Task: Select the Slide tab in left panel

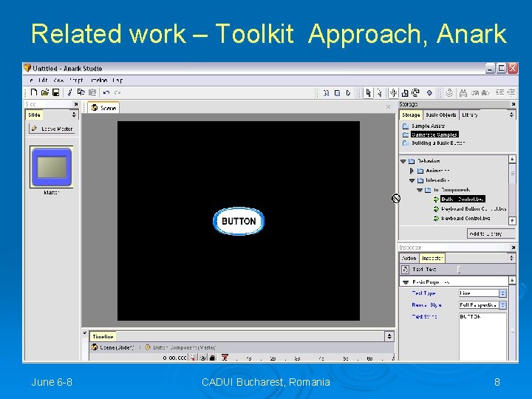Action: click(x=34, y=115)
